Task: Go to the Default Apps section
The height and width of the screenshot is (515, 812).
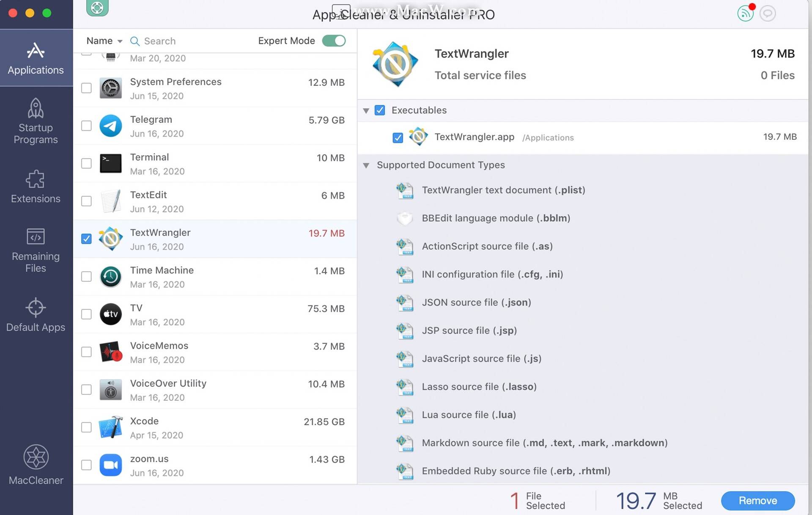Action: coord(36,315)
